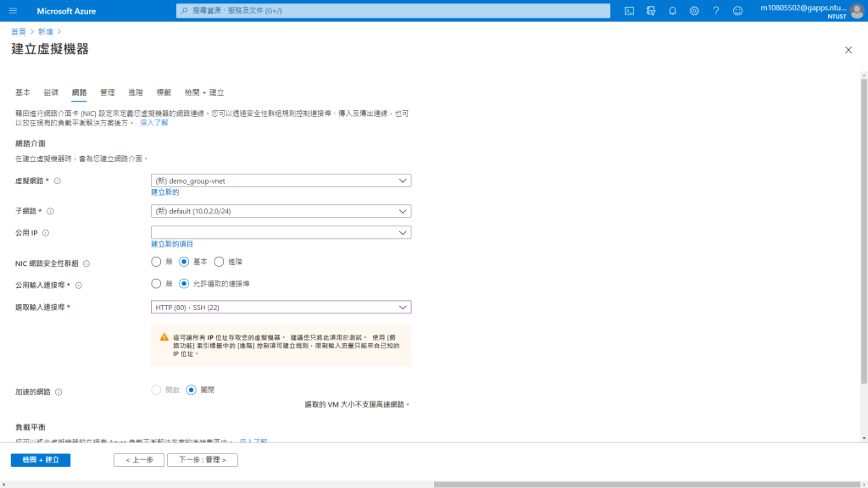Screen dimensions: 868x488
Task: Open directory and subscription filter icon
Action: 651,10
